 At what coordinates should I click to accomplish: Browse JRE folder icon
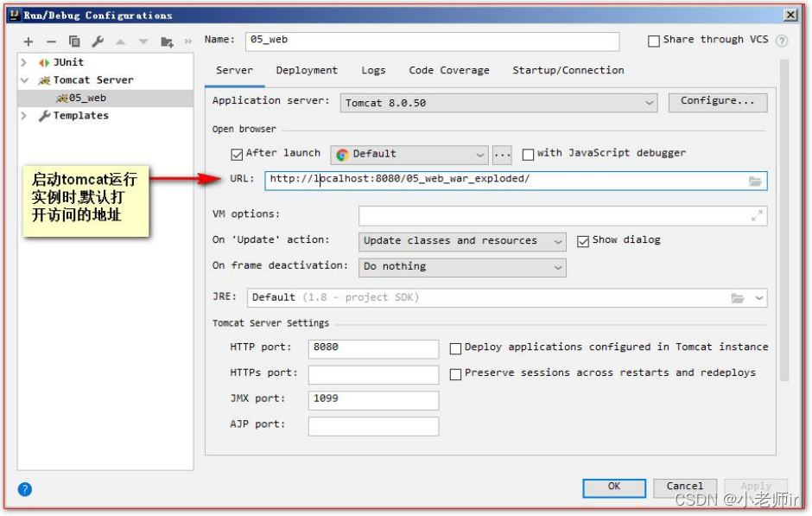(738, 298)
